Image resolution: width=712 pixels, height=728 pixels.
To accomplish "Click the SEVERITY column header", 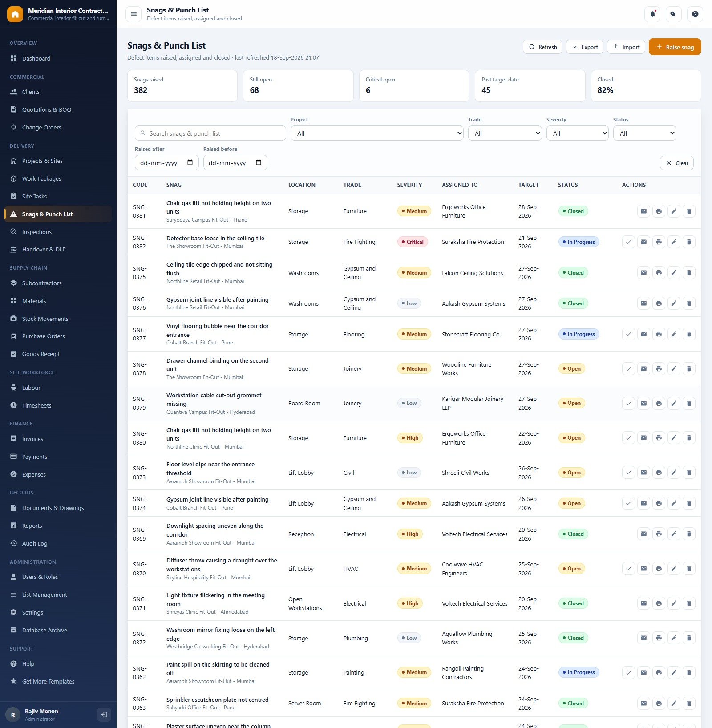I will coord(409,185).
